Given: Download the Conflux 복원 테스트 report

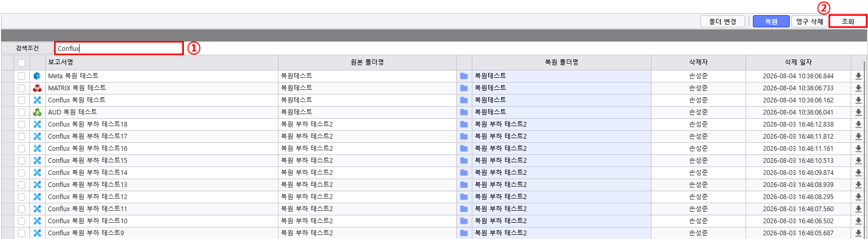Looking at the screenshot, I should [x=859, y=100].
